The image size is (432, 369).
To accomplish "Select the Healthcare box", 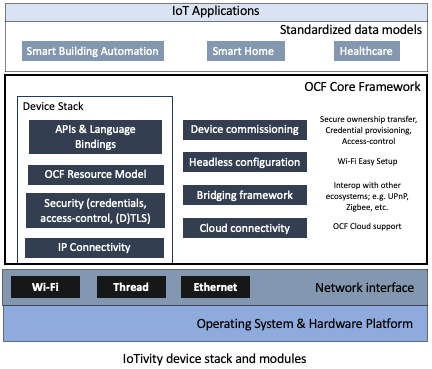I will point(367,51).
